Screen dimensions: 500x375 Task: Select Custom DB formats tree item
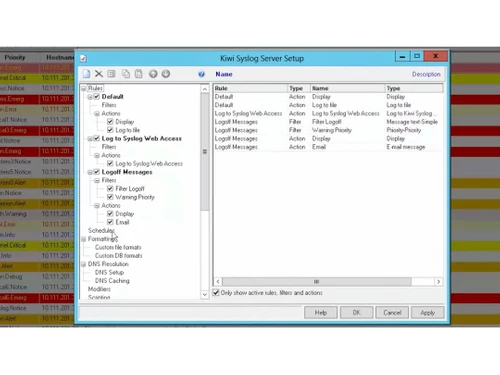click(119, 256)
